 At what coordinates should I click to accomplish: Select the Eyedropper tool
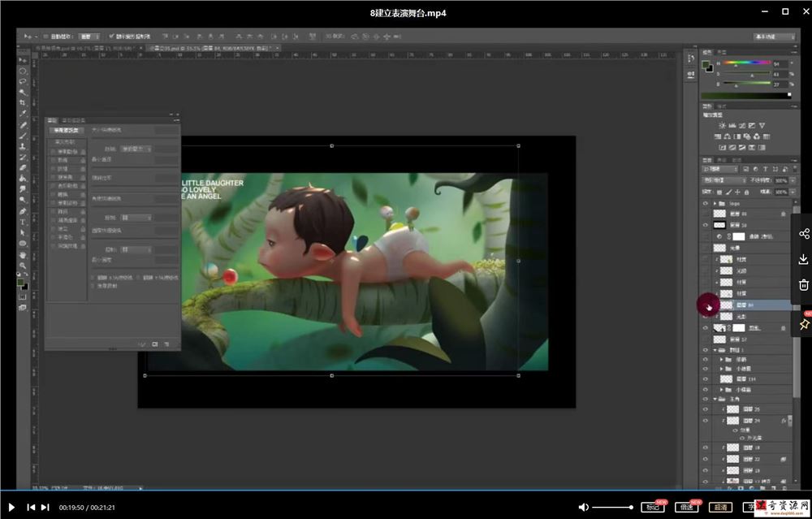click(23, 114)
